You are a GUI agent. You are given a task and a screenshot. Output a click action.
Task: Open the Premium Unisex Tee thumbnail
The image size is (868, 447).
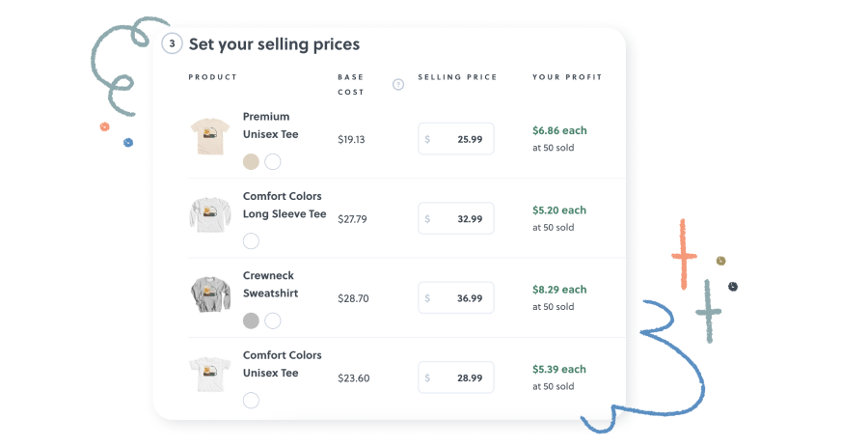pos(207,137)
